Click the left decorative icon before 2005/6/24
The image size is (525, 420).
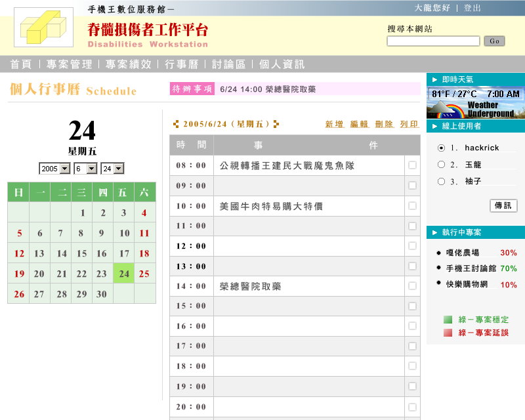pos(176,123)
